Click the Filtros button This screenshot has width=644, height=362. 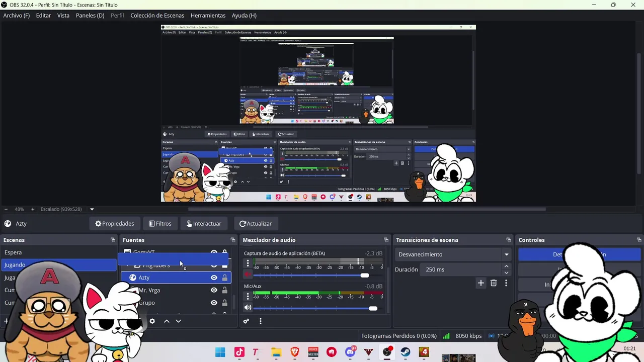[x=160, y=224]
